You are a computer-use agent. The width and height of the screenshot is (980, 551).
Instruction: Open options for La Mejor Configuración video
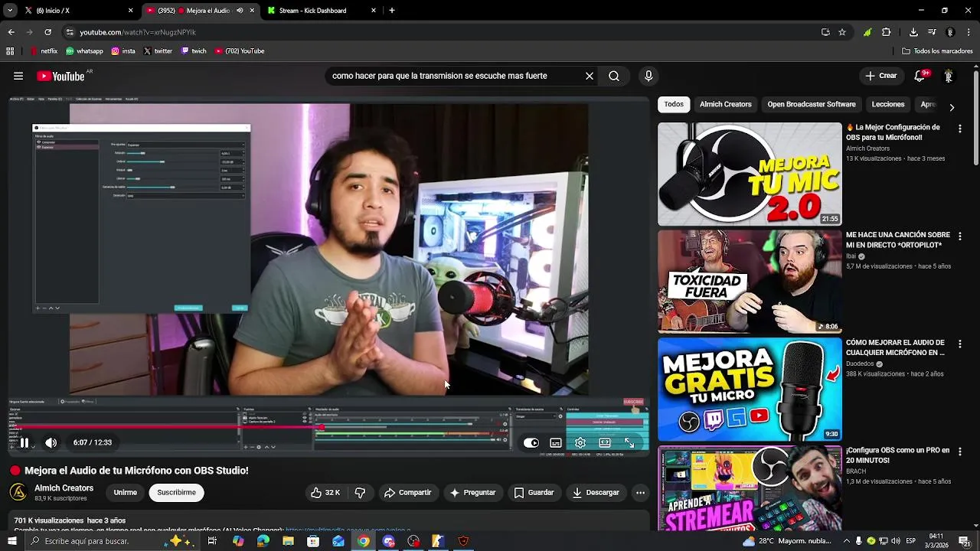point(959,129)
